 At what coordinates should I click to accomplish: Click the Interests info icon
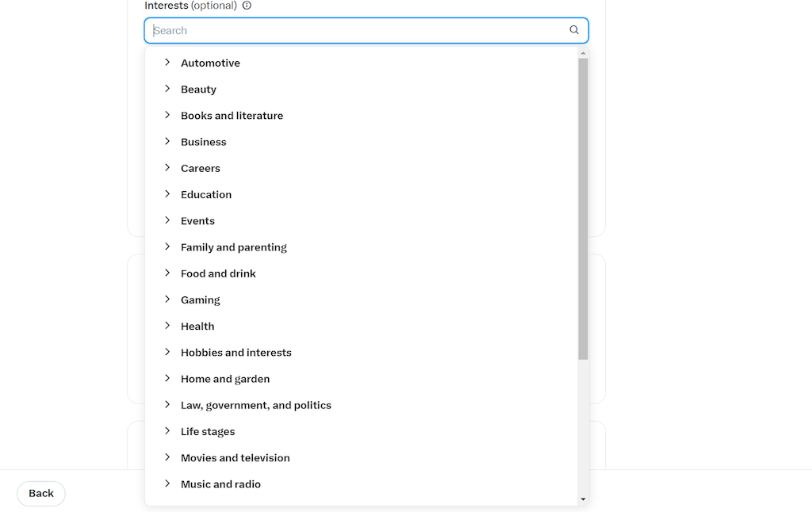(247, 6)
